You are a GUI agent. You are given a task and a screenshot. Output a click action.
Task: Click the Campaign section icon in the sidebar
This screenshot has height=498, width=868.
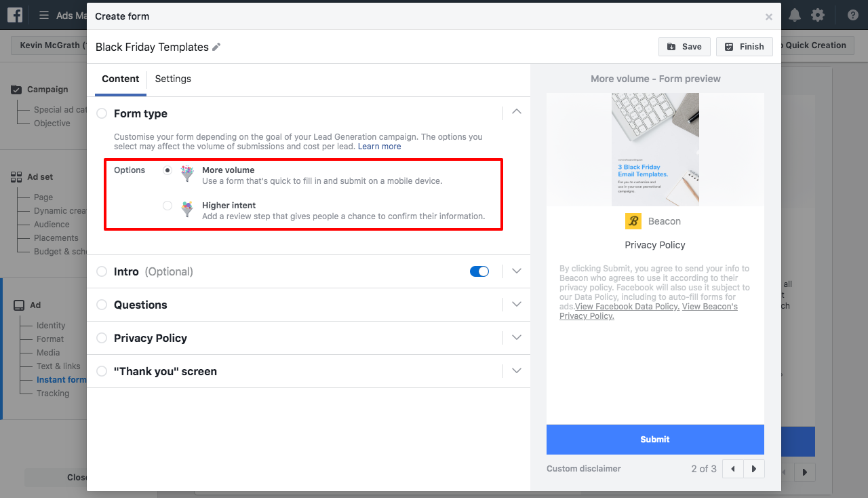(16, 88)
